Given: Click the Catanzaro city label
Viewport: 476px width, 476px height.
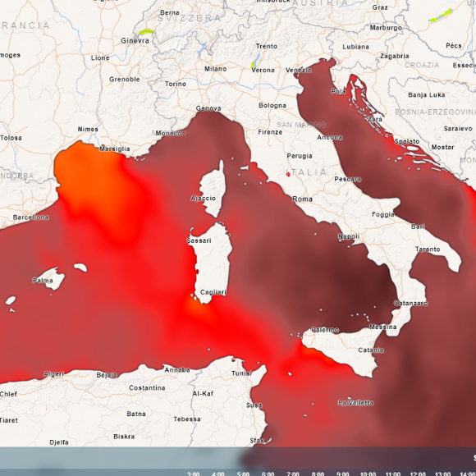Looking at the screenshot, I should pos(410,303).
